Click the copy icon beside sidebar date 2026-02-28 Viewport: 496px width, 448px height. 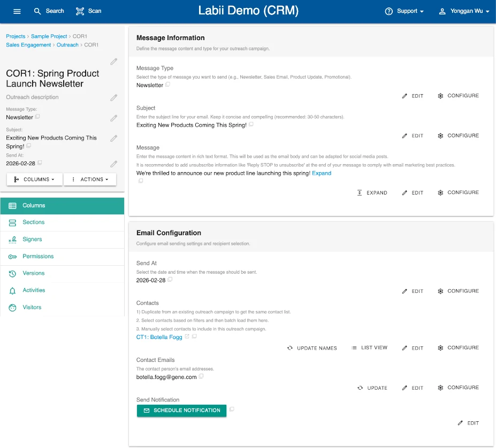[x=40, y=163]
